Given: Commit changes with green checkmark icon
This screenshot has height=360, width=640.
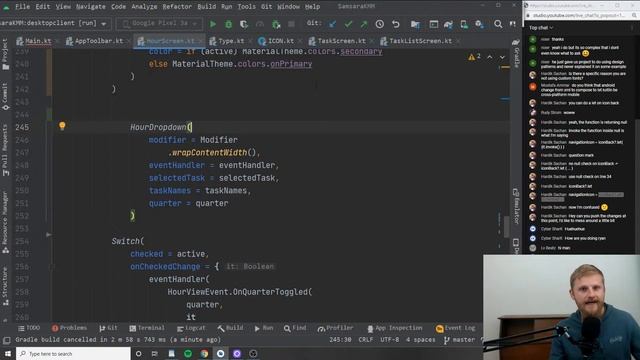Looking at the screenshot, I should pos(348,24).
